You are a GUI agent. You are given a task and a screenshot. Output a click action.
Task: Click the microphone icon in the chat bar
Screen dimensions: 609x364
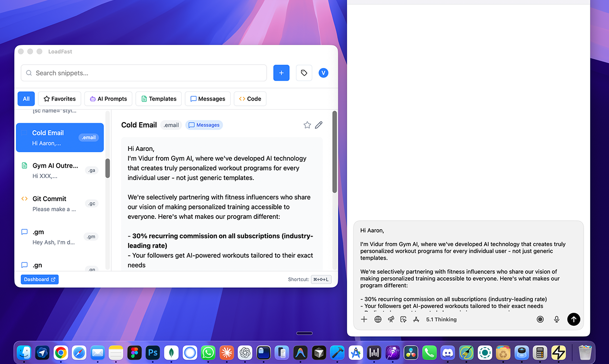coord(556,319)
